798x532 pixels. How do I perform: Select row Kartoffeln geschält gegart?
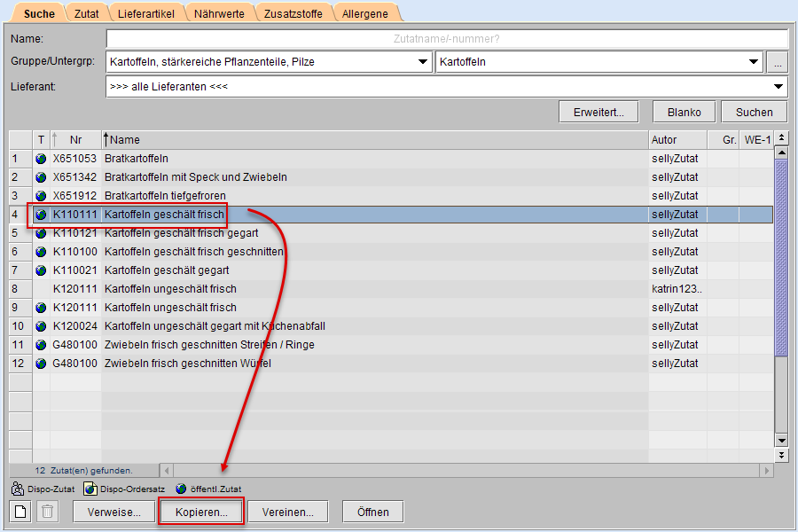click(391, 270)
